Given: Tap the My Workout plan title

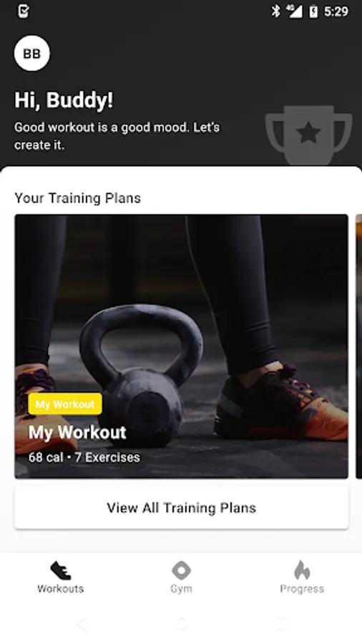Looking at the screenshot, I should 77,432.
